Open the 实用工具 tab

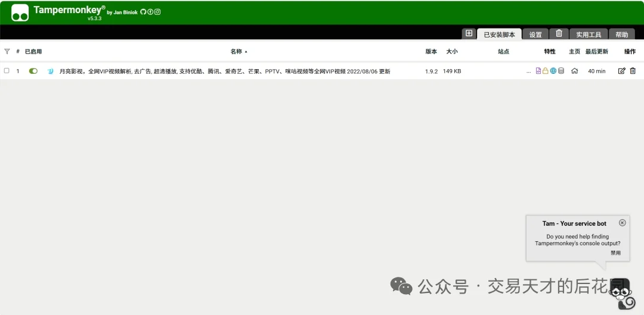pyautogui.click(x=589, y=35)
